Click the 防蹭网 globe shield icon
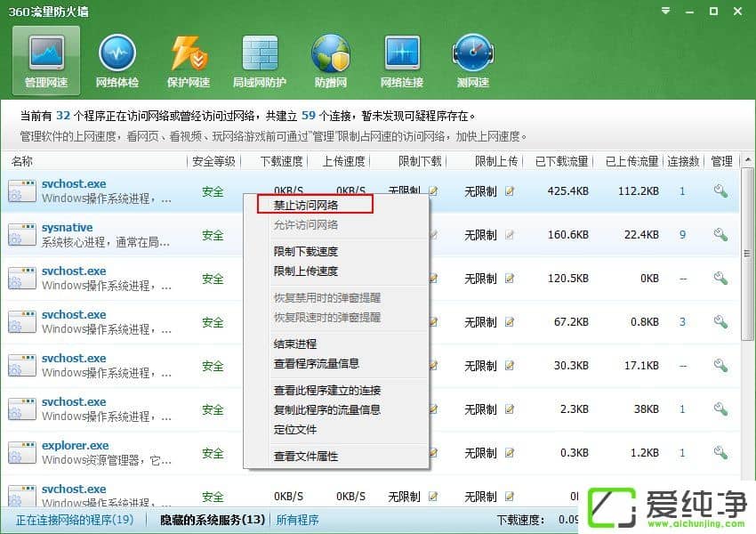756x534 pixels. pyautogui.click(x=331, y=53)
